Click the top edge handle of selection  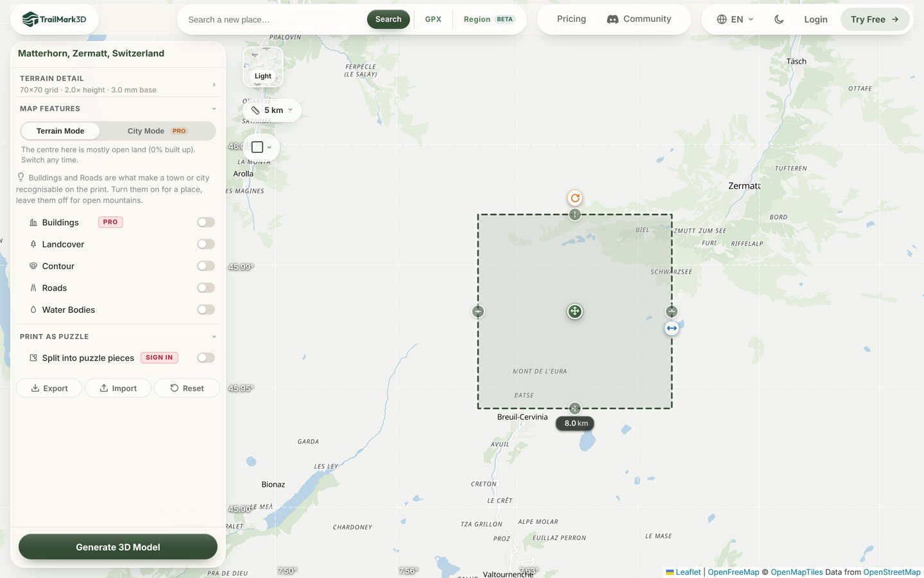[x=575, y=215]
